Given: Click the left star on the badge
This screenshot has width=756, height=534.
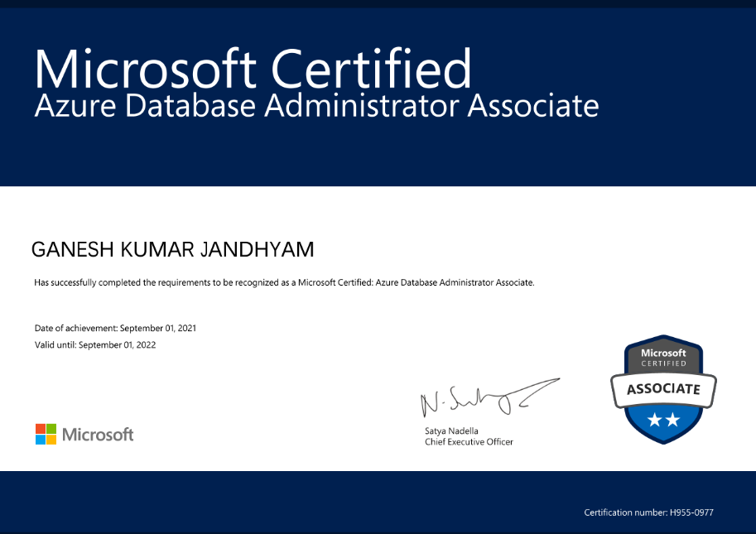Looking at the screenshot, I should click(x=654, y=421).
